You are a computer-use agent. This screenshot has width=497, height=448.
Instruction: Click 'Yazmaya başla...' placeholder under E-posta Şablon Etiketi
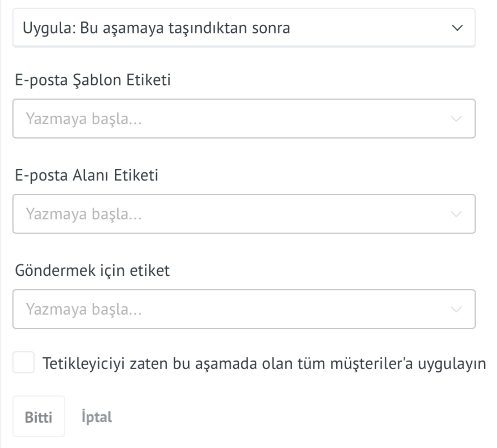[x=84, y=119]
